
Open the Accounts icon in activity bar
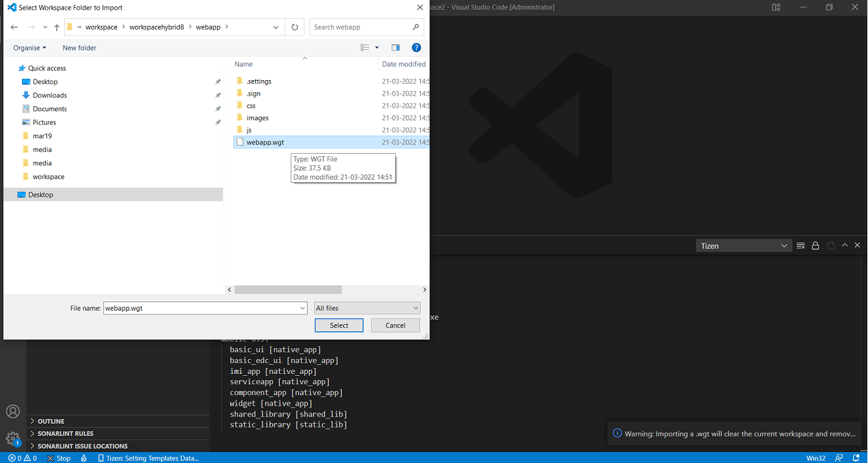pyautogui.click(x=13, y=411)
